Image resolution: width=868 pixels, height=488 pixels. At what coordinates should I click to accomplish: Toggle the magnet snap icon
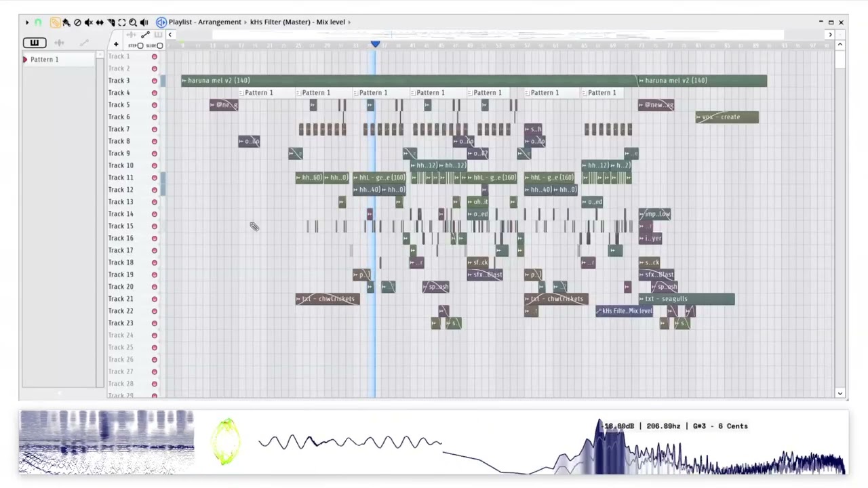(x=39, y=22)
